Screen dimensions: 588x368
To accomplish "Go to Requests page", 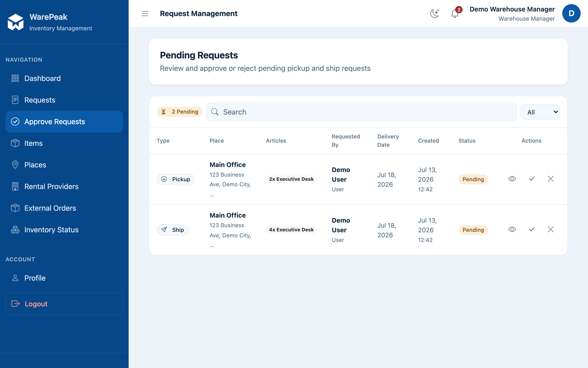I will coord(64,100).
